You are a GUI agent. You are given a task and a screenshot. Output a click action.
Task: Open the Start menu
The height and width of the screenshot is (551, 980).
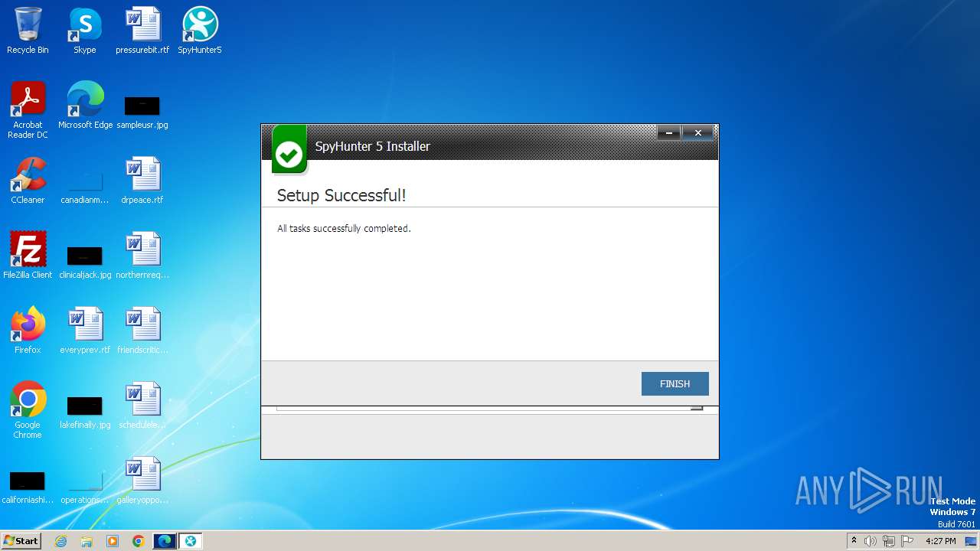coord(21,541)
